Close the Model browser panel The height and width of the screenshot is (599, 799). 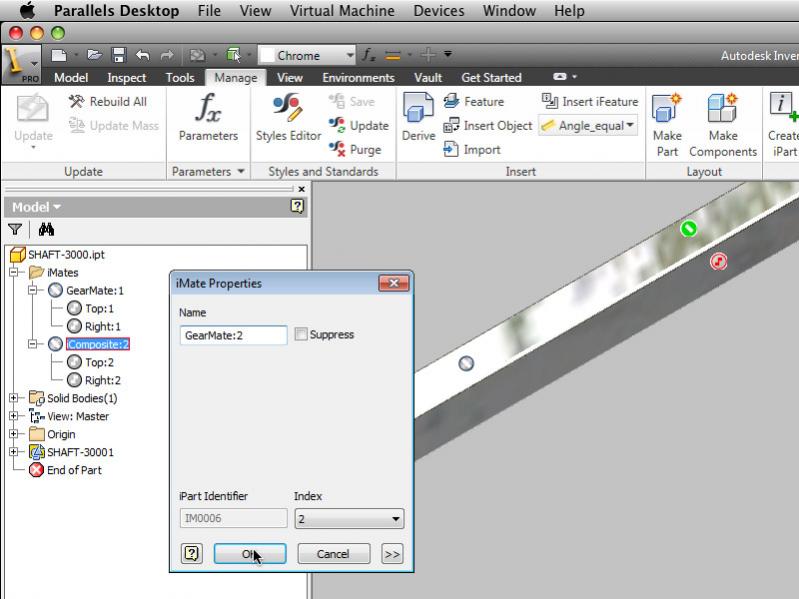pos(302,189)
